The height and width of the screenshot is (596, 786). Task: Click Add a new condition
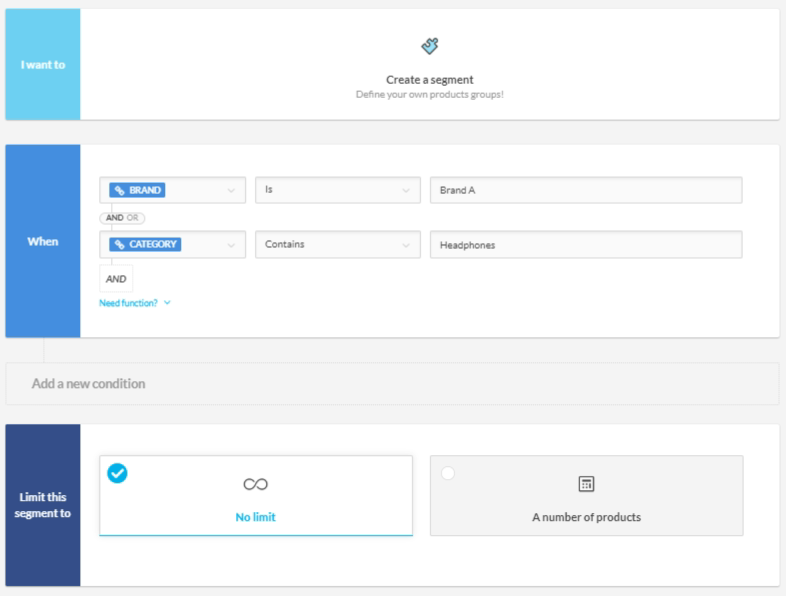coord(392,383)
